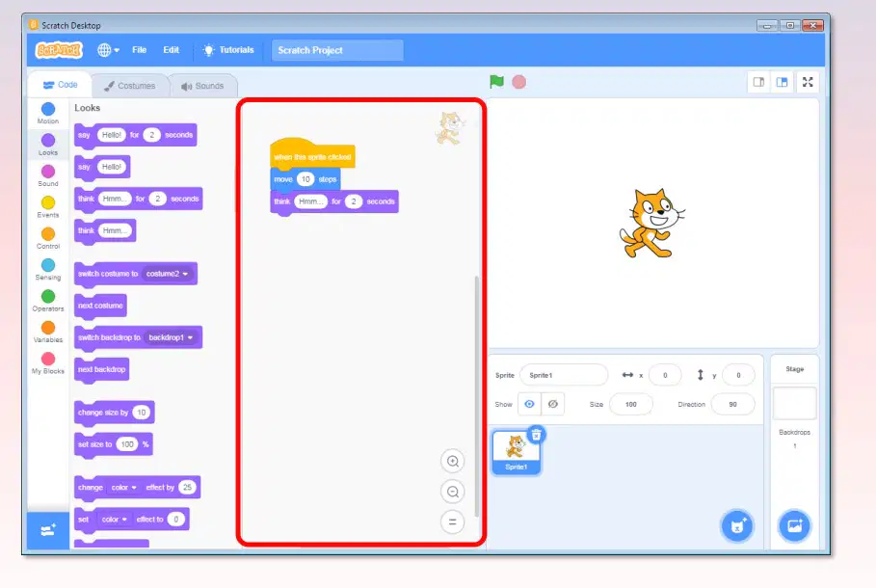Delete Sprite1 using the trash icon
The image size is (876, 588).
click(537, 435)
